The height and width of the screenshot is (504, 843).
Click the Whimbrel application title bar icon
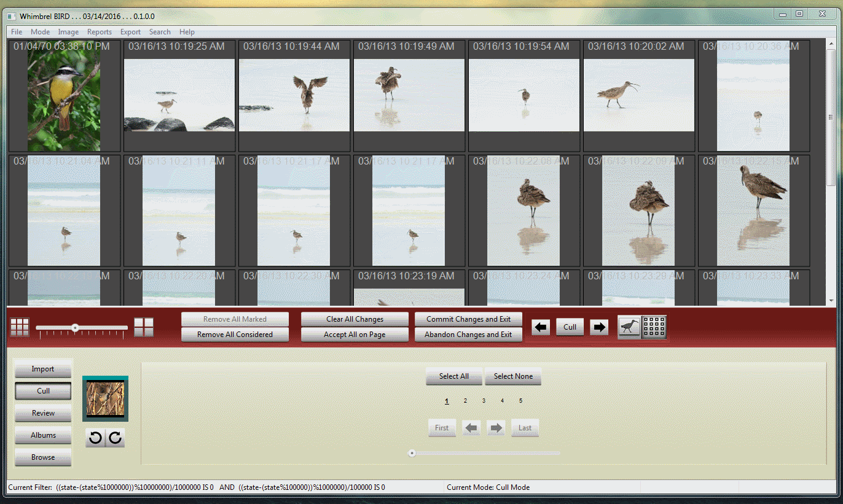[x=11, y=16]
